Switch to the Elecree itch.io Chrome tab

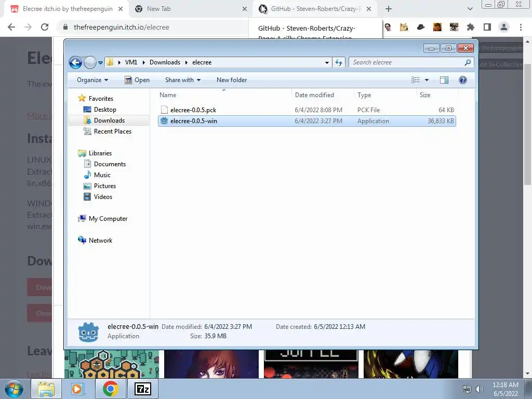pos(66,9)
